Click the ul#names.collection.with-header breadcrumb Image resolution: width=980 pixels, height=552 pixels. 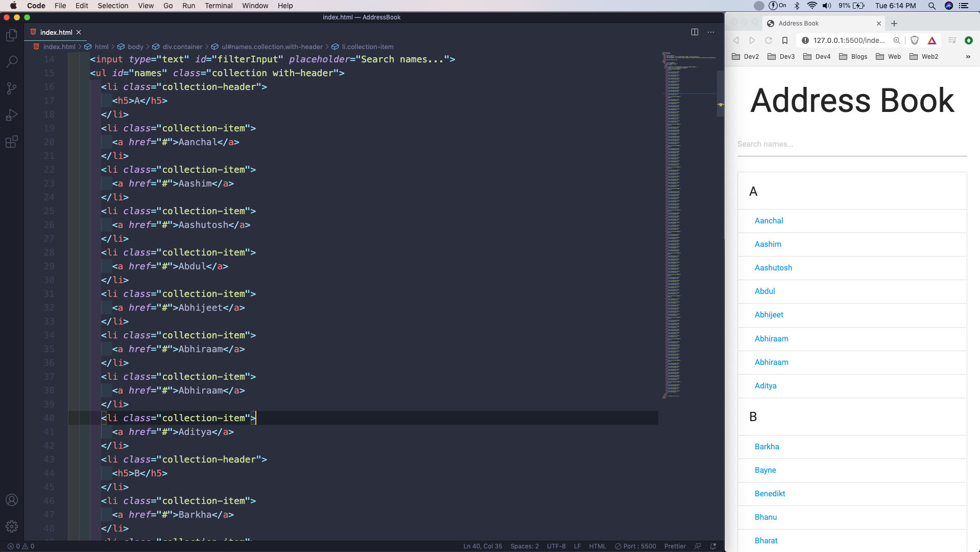(272, 47)
